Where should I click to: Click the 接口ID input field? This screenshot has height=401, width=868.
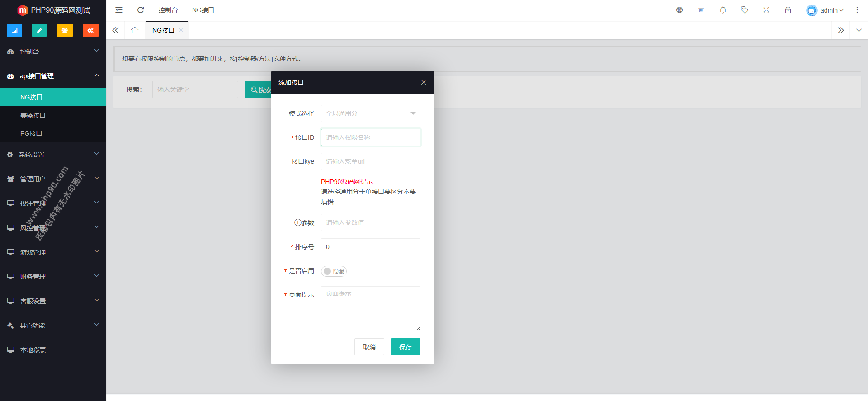click(x=370, y=137)
